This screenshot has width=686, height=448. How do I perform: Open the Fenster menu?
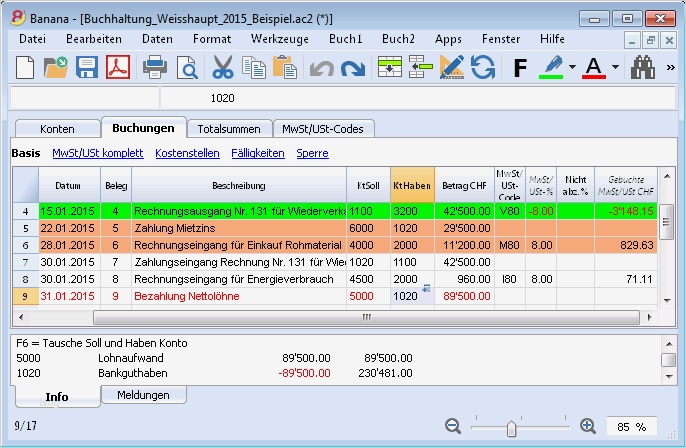coord(501,39)
